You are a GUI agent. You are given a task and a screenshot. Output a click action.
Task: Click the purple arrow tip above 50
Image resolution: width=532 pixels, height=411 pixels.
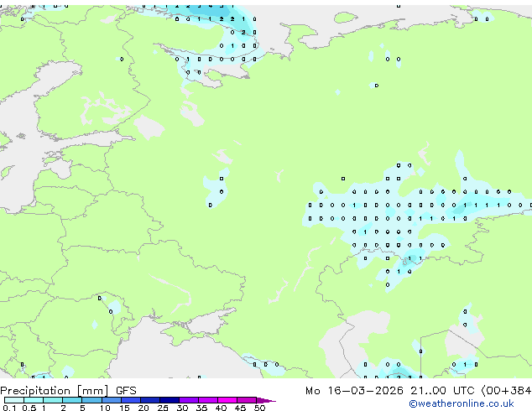(266, 400)
